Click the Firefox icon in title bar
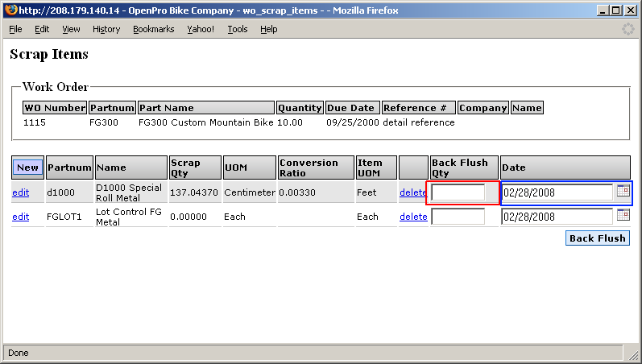 coord(9,10)
